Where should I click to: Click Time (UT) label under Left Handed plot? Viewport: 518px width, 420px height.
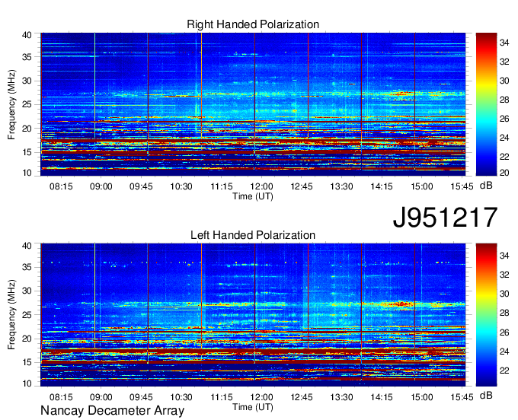pos(253,407)
